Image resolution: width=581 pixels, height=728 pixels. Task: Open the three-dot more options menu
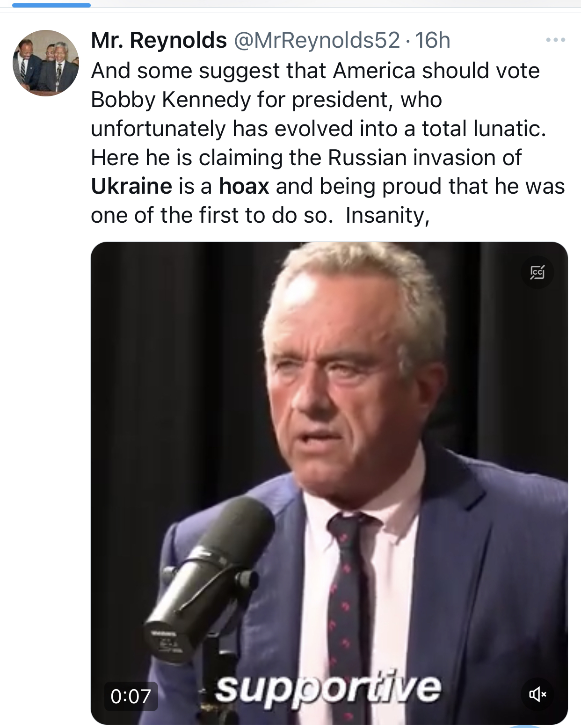pyautogui.click(x=555, y=40)
